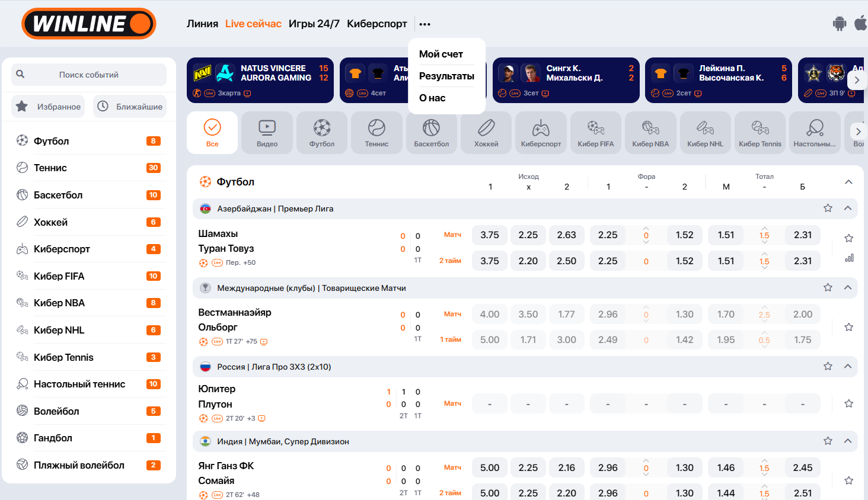868x500 pixels.
Task: Open the Ближайшие upcoming events button
Action: click(x=130, y=107)
